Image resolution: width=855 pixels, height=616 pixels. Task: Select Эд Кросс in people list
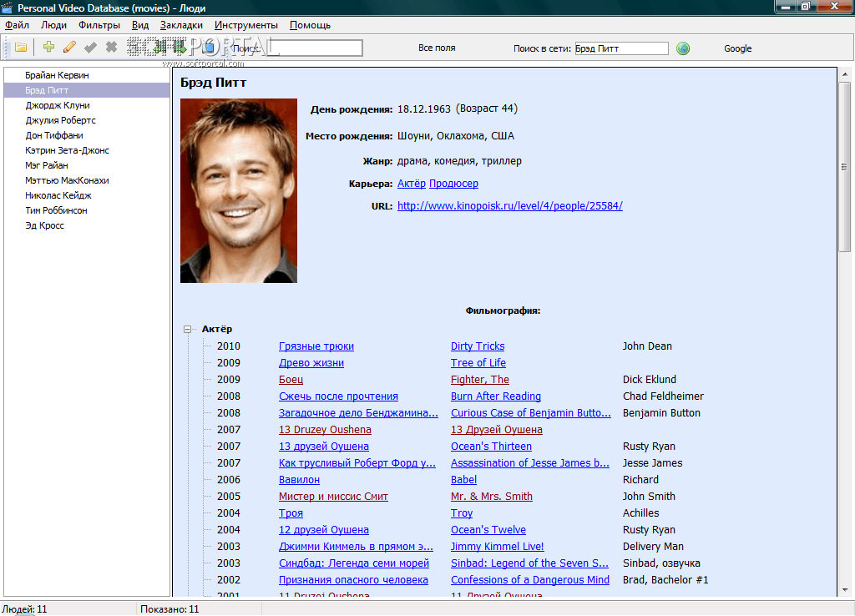point(45,225)
